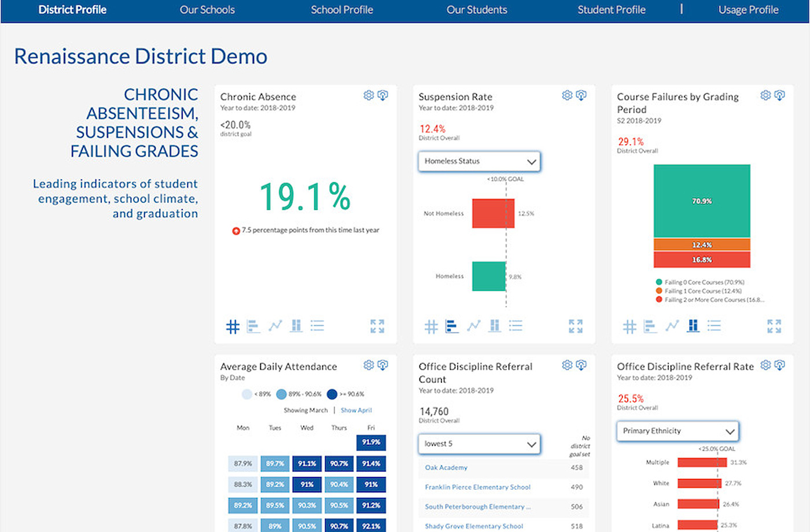
Task: Open the lowest 5 dropdown
Action: 479,444
